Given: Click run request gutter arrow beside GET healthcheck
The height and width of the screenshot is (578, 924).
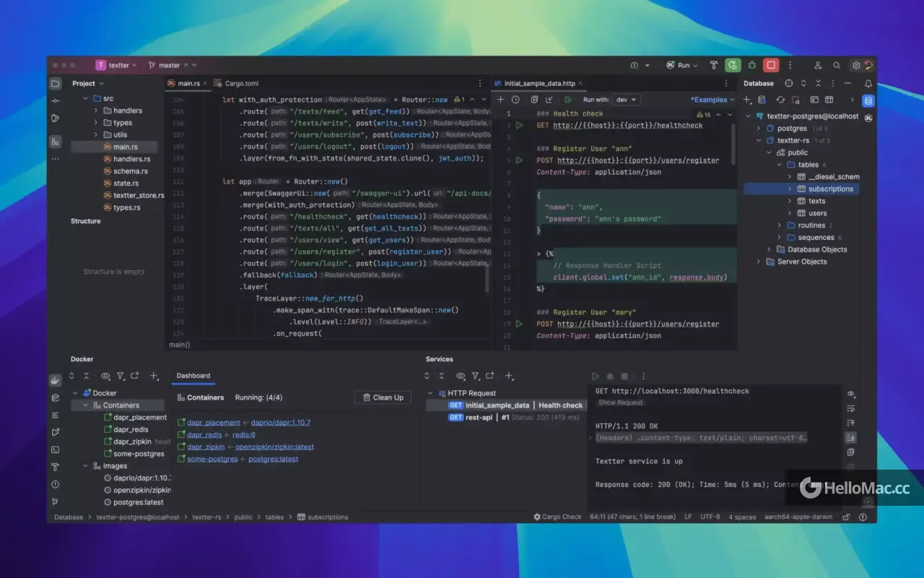Looking at the screenshot, I should [x=519, y=125].
